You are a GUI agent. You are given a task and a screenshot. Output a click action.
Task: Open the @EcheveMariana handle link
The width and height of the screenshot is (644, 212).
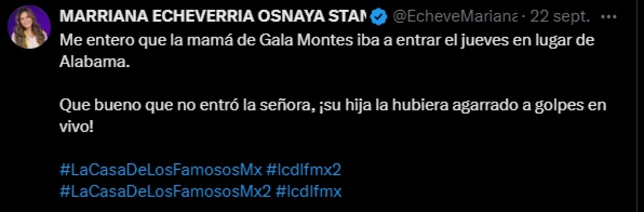click(455, 16)
